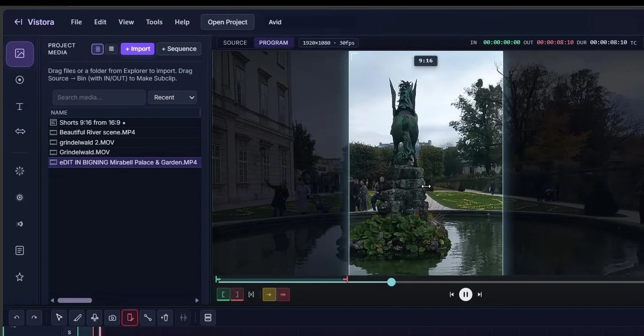Image resolution: width=644 pixels, height=336 pixels.
Task: Click the undo arrow in timeline toolbar
Action: (17, 317)
